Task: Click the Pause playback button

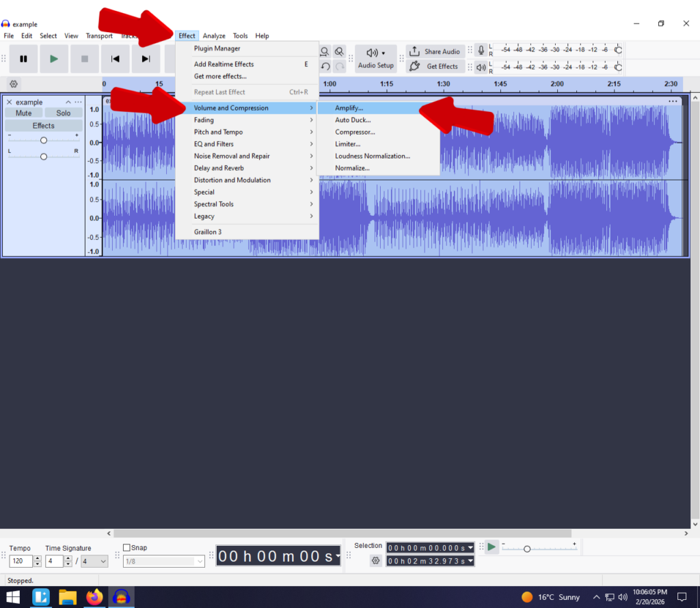Action: point(23,59)
